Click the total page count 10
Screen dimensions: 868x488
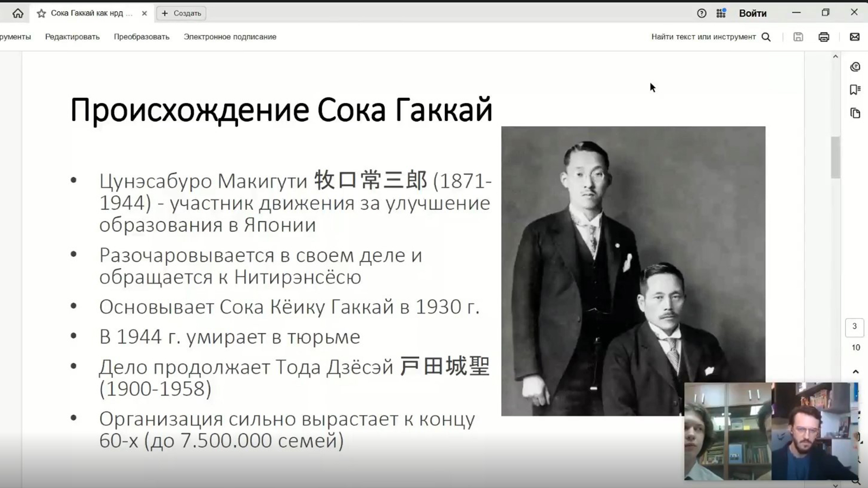coord(855,347)
